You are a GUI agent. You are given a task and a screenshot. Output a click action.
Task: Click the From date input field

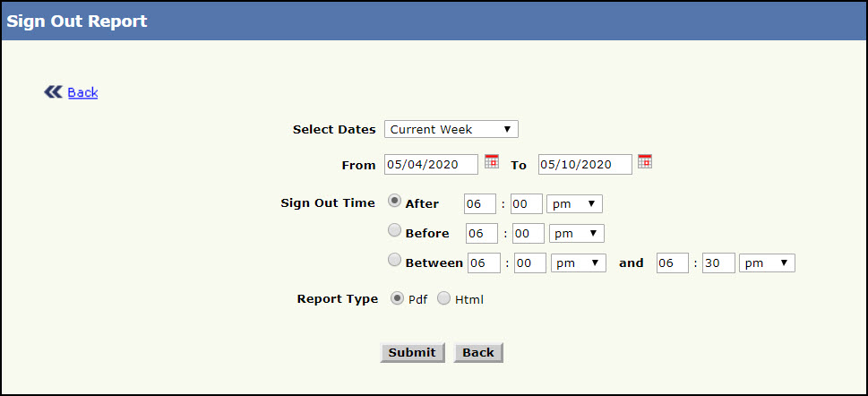pos(431,164)
